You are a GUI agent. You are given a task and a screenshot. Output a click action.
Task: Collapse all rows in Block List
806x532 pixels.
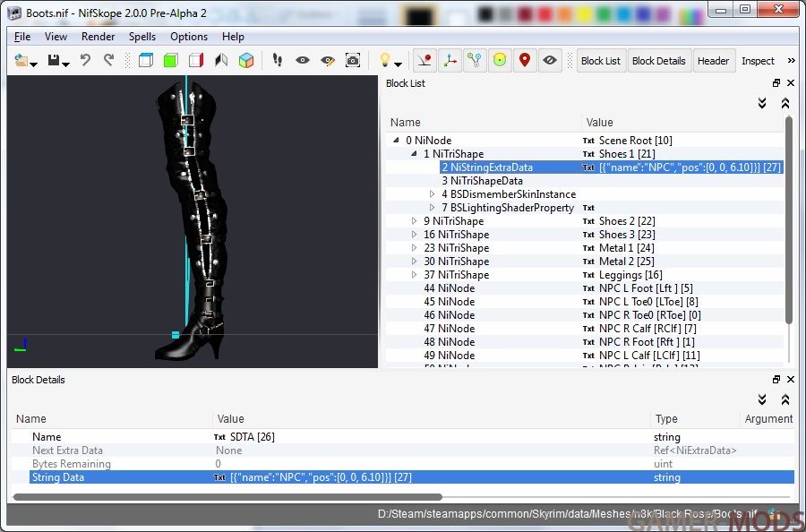[x=785, y=103]
